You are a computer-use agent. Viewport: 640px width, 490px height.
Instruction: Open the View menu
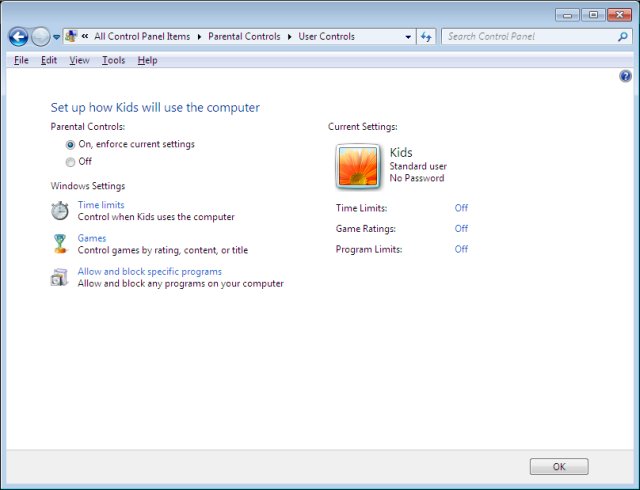[79, 60]
